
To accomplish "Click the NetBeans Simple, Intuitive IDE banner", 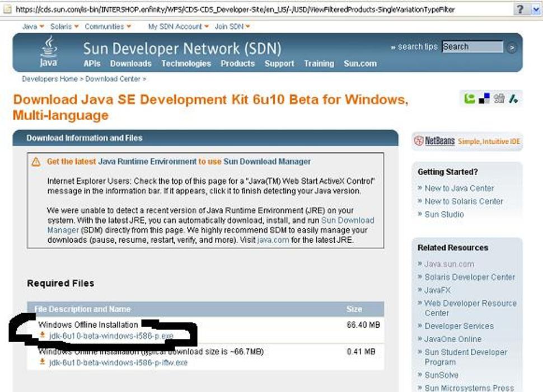I will pyautogui.click(x=467, y=141).
